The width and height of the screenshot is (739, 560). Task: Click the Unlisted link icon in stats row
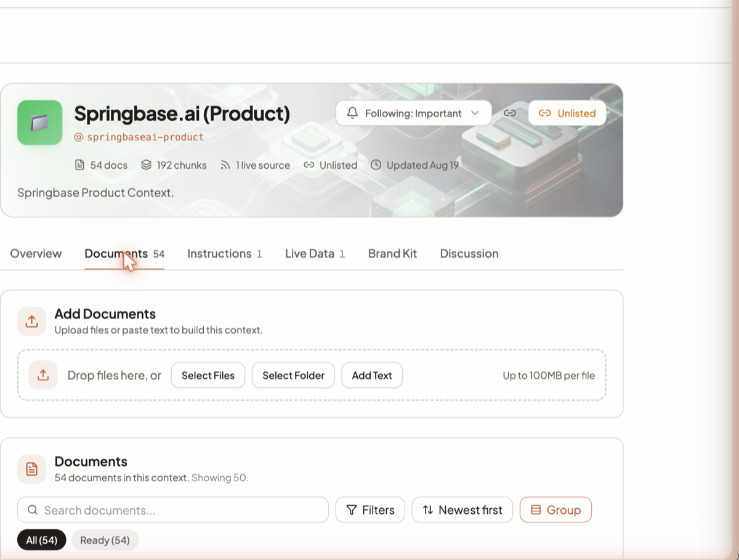point(309,165)
